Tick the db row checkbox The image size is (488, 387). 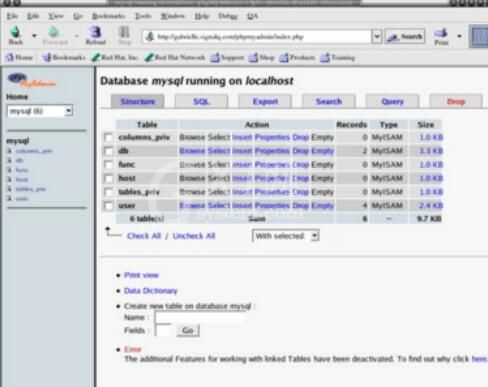[x=109, y=151]
